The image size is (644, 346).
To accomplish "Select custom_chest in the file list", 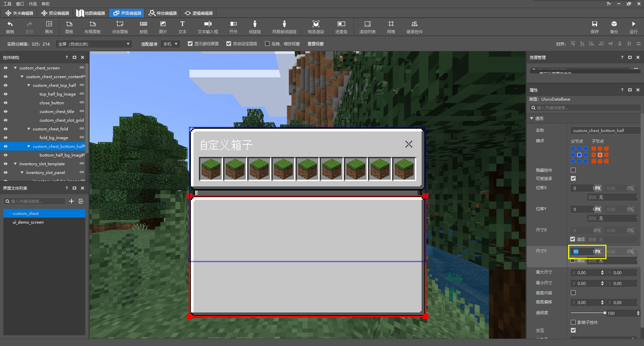I will (44, 213).
